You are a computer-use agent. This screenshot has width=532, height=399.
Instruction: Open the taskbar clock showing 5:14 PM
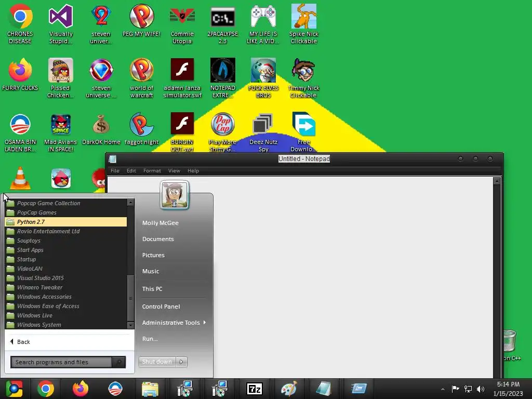click(508, 389)
